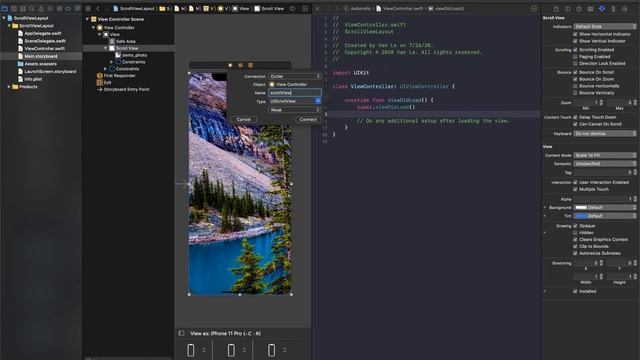The height and width of the screenshot is (360, 640).
Task: Open the File inspector tab icon
Action: click(x=556, y=9)
